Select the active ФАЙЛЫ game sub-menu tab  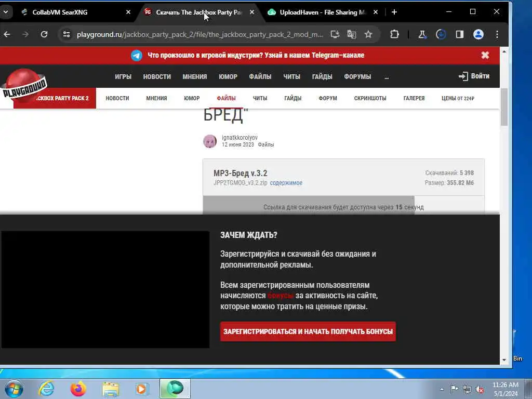227,98
